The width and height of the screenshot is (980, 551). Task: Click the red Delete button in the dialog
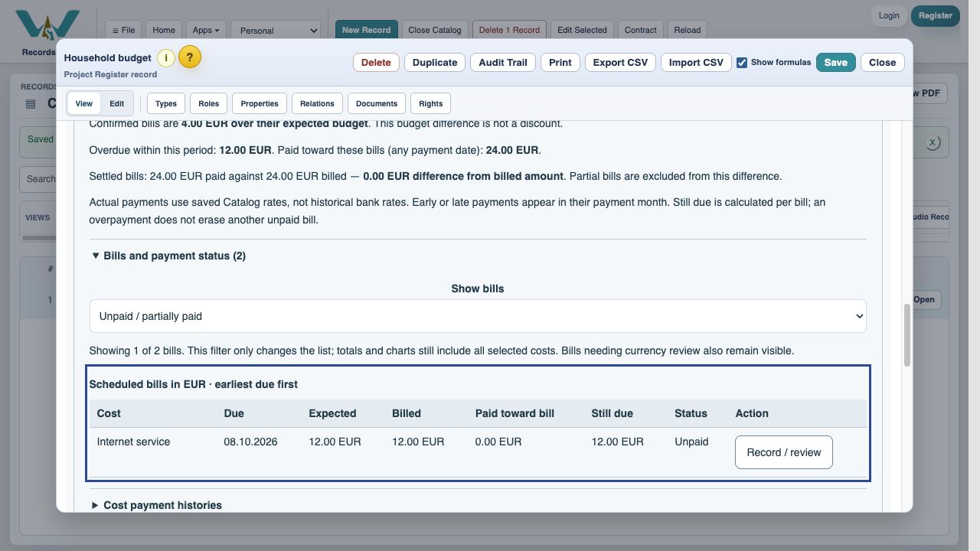click(x=376, y=63)
